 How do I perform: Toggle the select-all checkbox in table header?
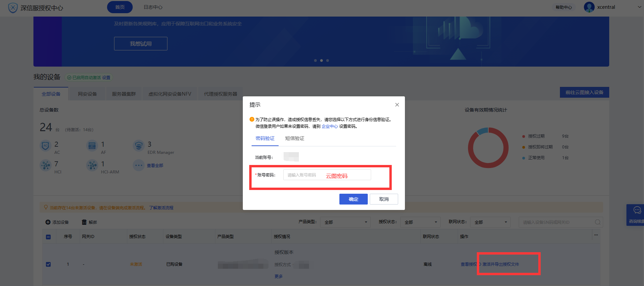tap(48, 237)
